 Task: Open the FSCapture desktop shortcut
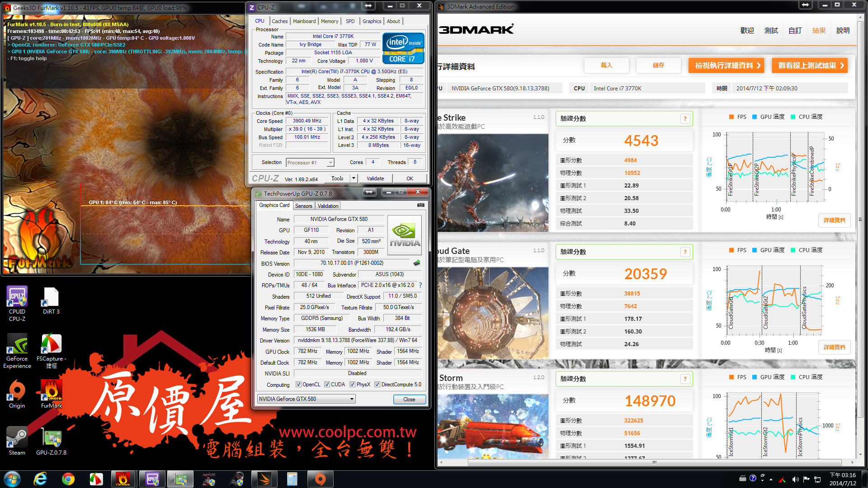51,351
